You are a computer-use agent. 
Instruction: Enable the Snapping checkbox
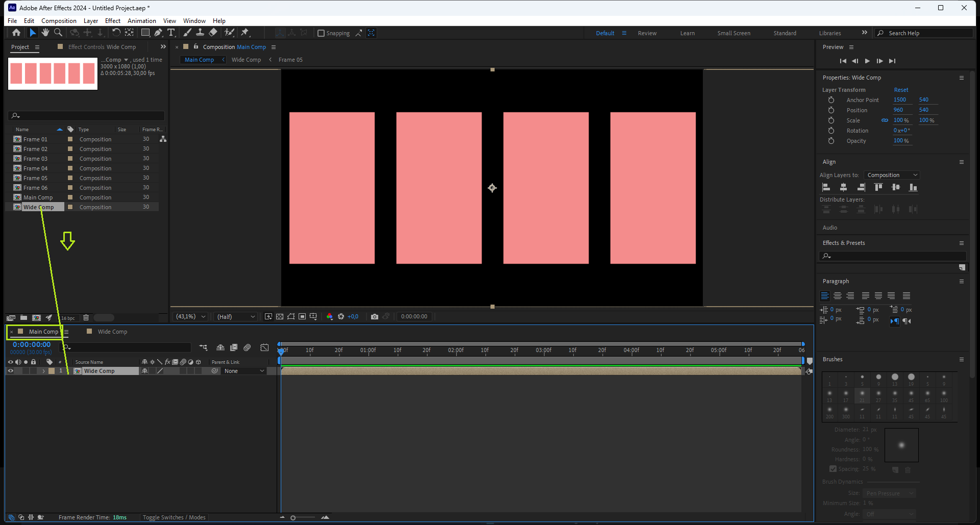(x=321, y=33)
